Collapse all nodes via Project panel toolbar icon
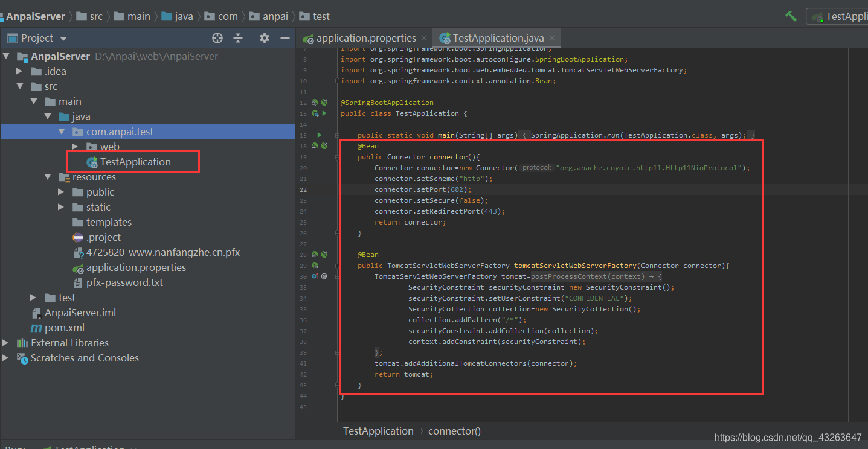 (238, 38)
